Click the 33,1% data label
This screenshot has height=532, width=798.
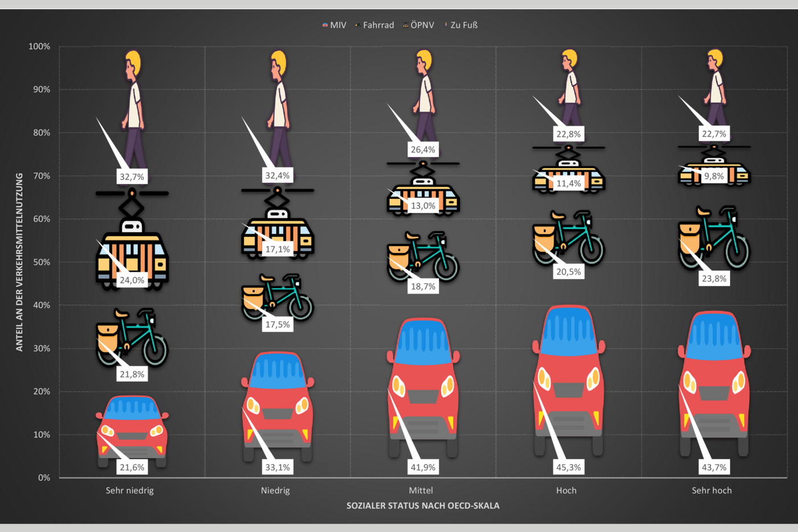(x=278, y=467)
